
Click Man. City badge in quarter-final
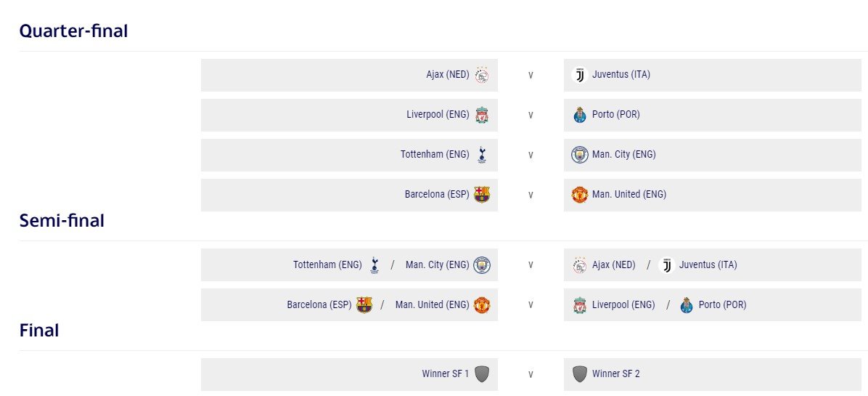click(580, 155)
